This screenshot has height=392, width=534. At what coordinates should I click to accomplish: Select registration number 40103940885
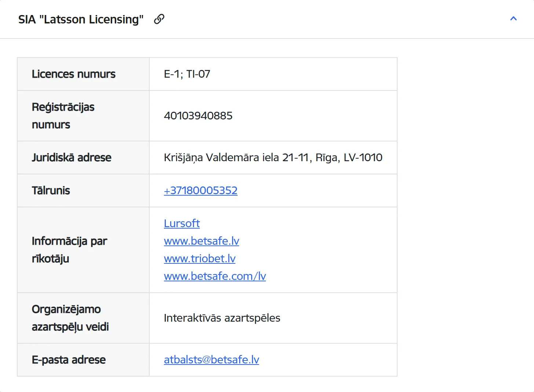click(x=198, y=116)
